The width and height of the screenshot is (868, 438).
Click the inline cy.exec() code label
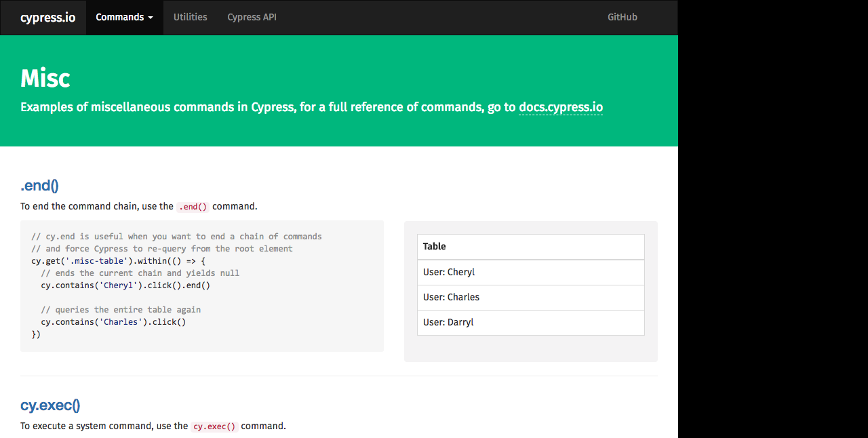[x=214, y=426]
